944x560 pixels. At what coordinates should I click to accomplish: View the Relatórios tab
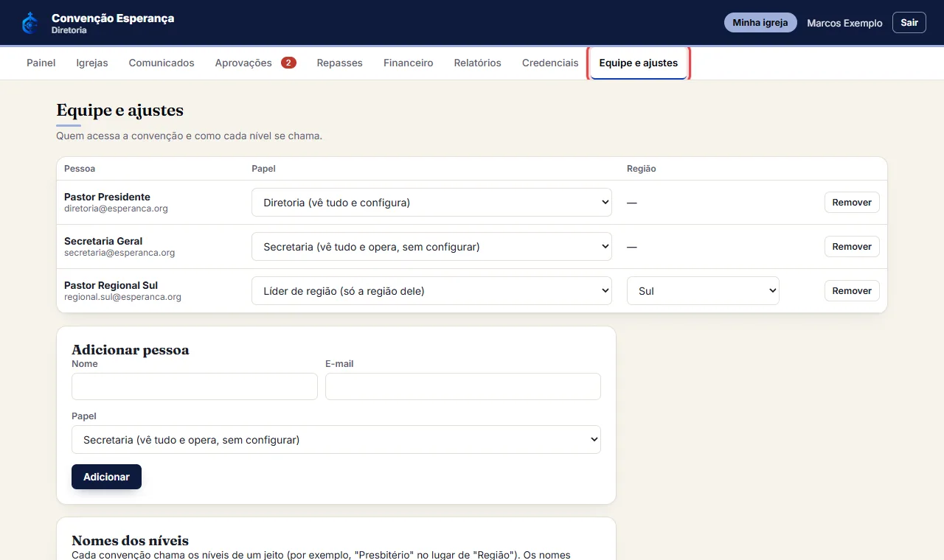tap(478, 63)
